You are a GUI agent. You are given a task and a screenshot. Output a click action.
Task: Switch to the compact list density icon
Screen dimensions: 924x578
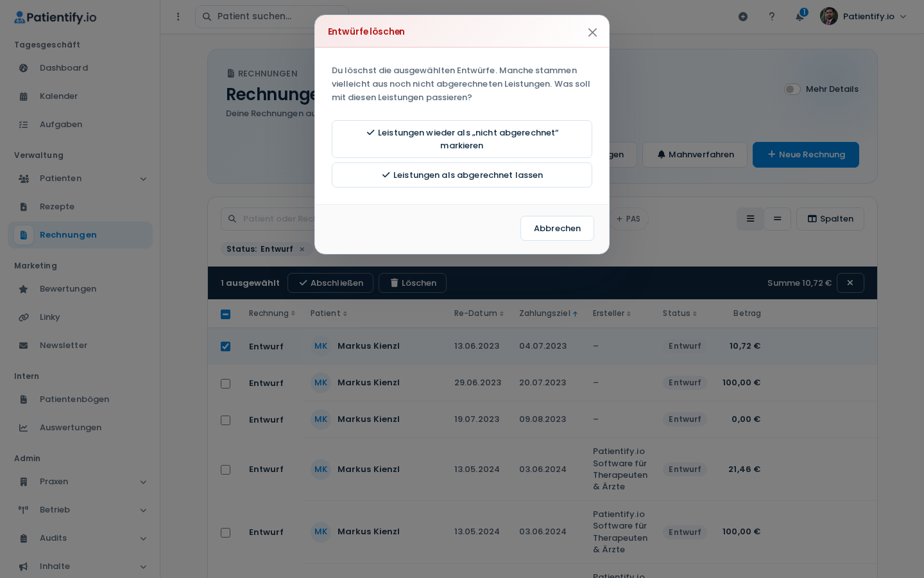point(778,219)
